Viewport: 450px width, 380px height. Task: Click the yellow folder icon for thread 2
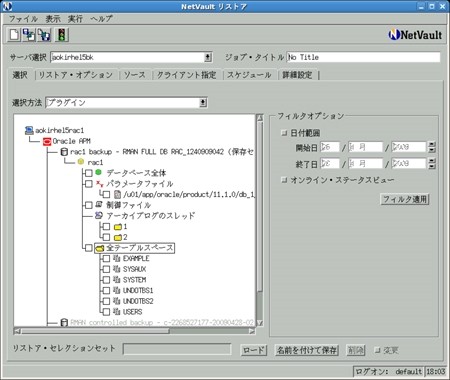click(x=118, y=238)
